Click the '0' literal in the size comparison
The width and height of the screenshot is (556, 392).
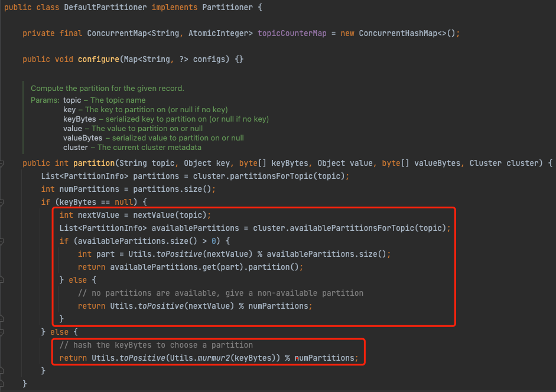click(214, 241)
